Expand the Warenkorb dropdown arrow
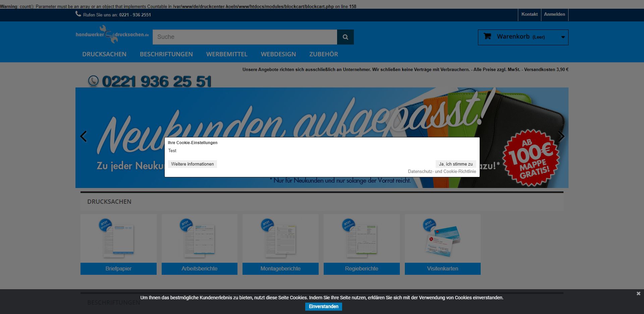 pyautogui.click(x=563, y=37)
